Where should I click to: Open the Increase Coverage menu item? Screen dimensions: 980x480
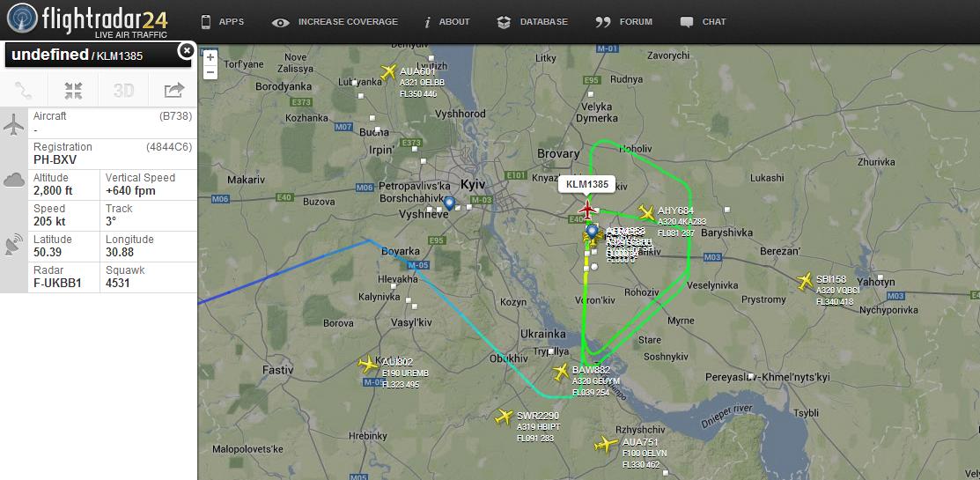pyautogui.click(x=335, y=22)
